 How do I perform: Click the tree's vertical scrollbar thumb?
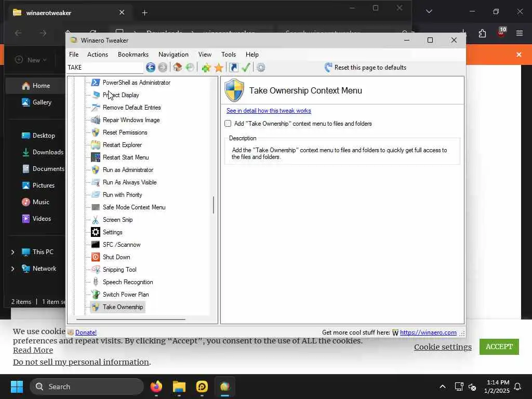click(214, 205)
